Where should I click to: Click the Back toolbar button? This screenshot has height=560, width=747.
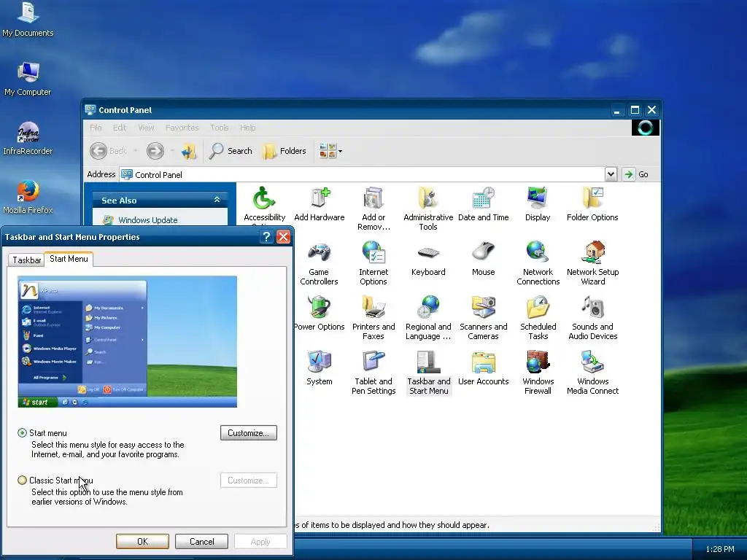tap(108, 151)
